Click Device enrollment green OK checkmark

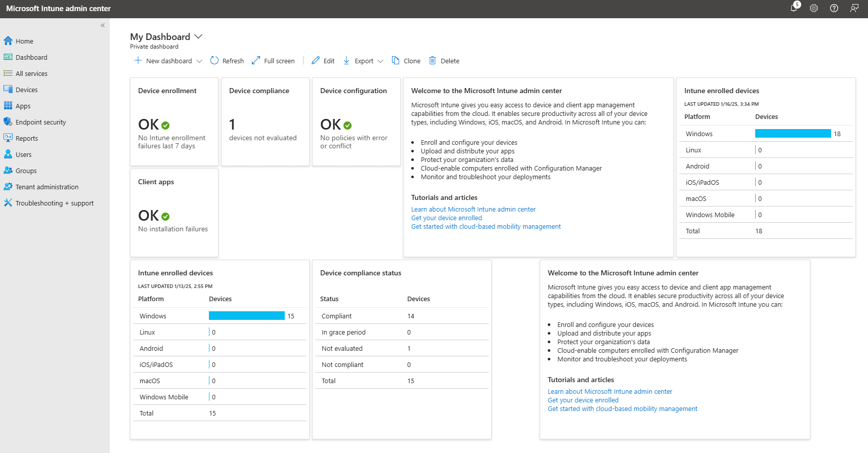[x=165, y=126]
